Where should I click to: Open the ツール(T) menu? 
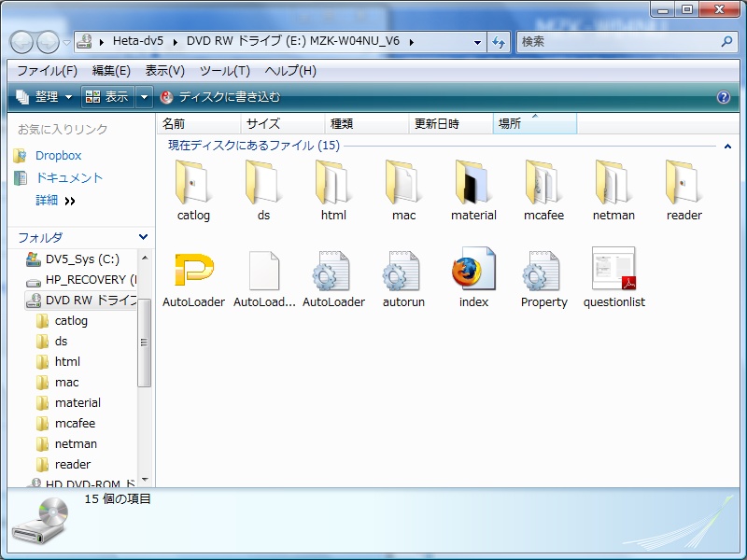tap(224, 71)
